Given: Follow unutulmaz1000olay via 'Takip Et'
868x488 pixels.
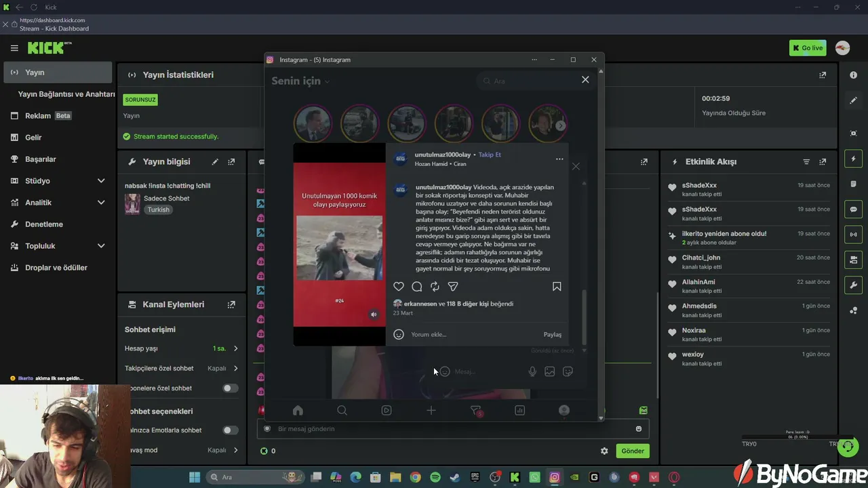Looking at the screenshot, I should tap(490, 155).
